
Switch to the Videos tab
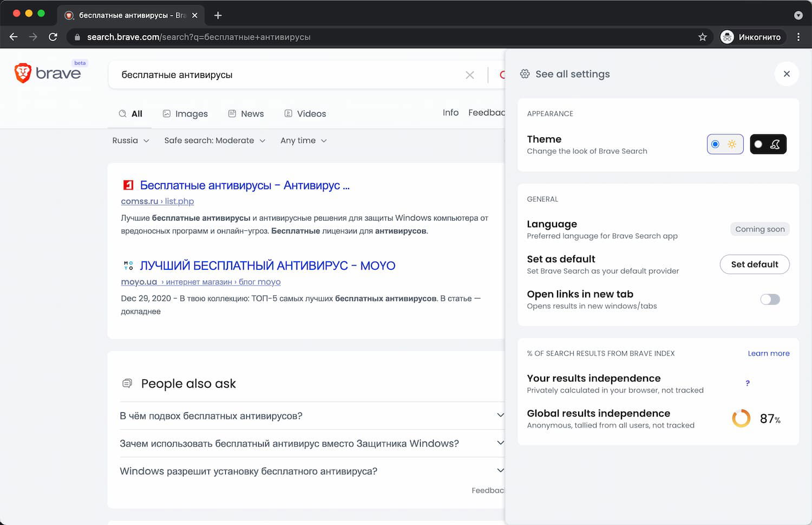305,114
